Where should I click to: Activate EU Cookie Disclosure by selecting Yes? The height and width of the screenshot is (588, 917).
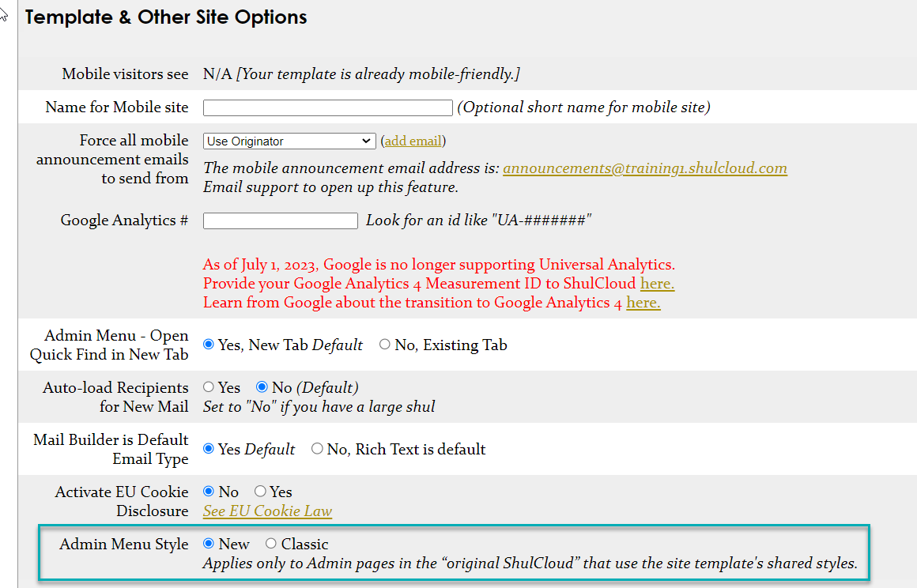click(x=260, y=492)
